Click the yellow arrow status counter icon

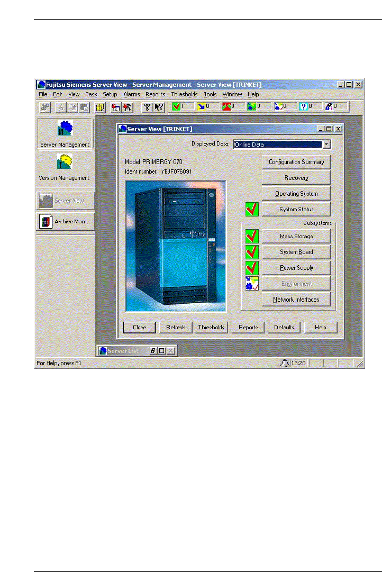[202, 106]
